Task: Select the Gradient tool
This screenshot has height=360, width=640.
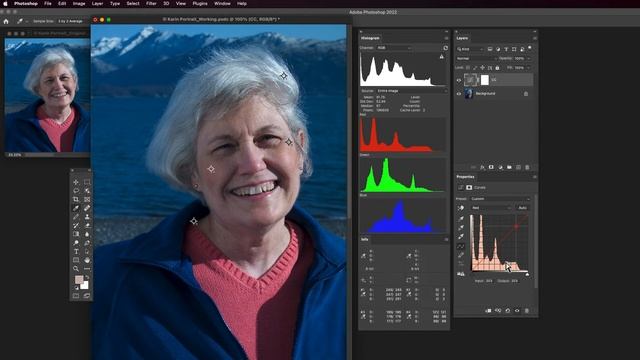Action: (x=76, y=234)
